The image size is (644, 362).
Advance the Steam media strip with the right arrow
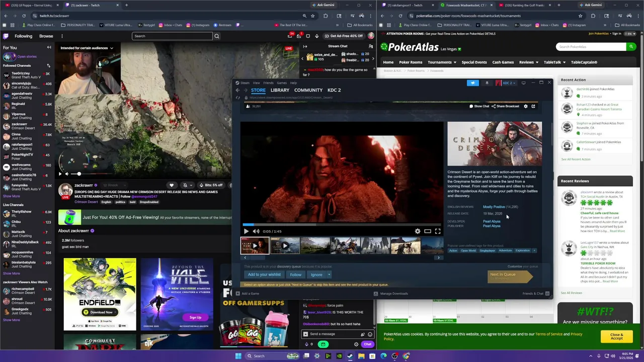click(438, 257)
